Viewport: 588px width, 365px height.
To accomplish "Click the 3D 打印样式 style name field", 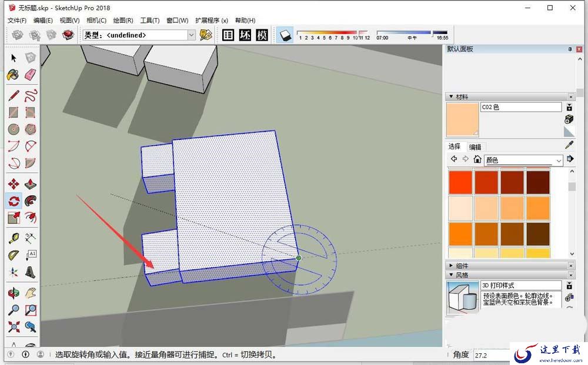I will click(x=521, y=285).
